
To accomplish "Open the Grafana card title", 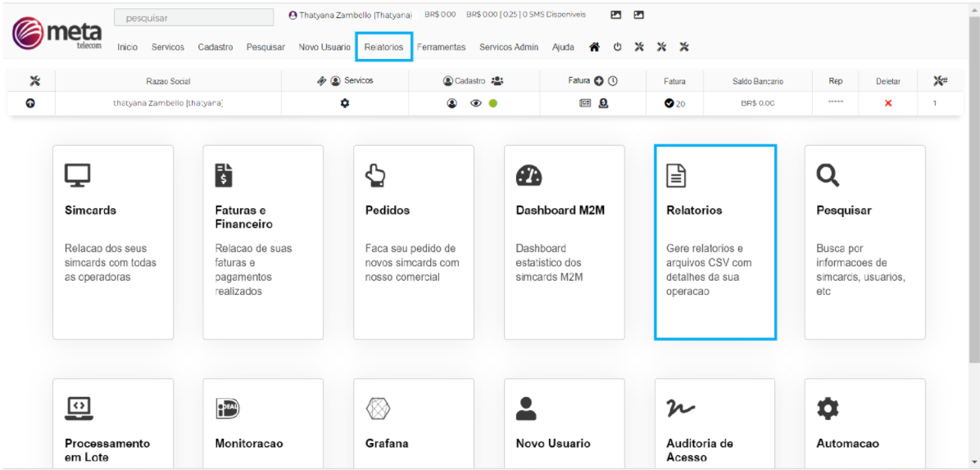I will [x=387, y=444].
